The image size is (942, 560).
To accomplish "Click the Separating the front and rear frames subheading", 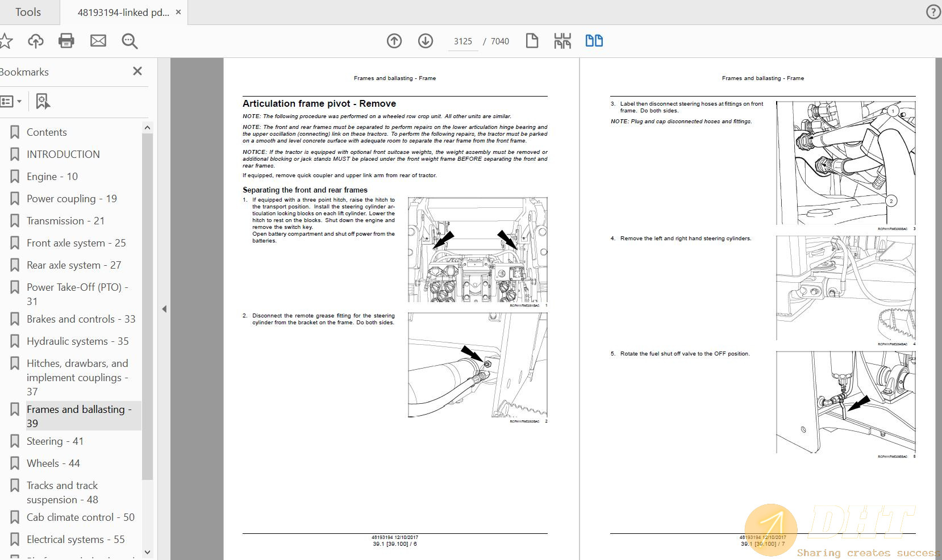I will click(x=305, y=190).
